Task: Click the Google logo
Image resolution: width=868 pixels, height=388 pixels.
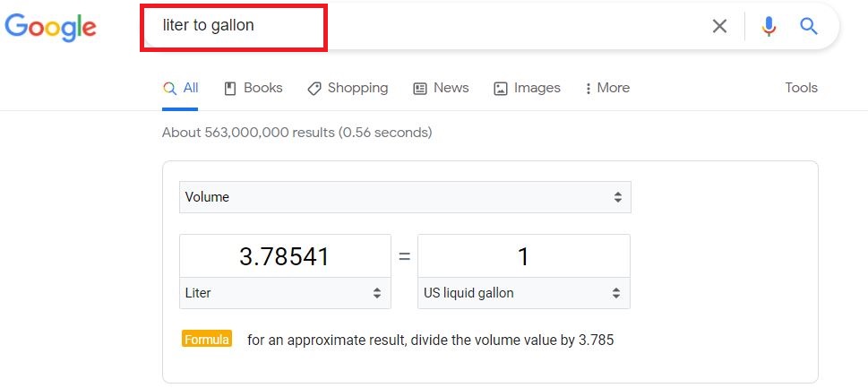Action: 51,27
